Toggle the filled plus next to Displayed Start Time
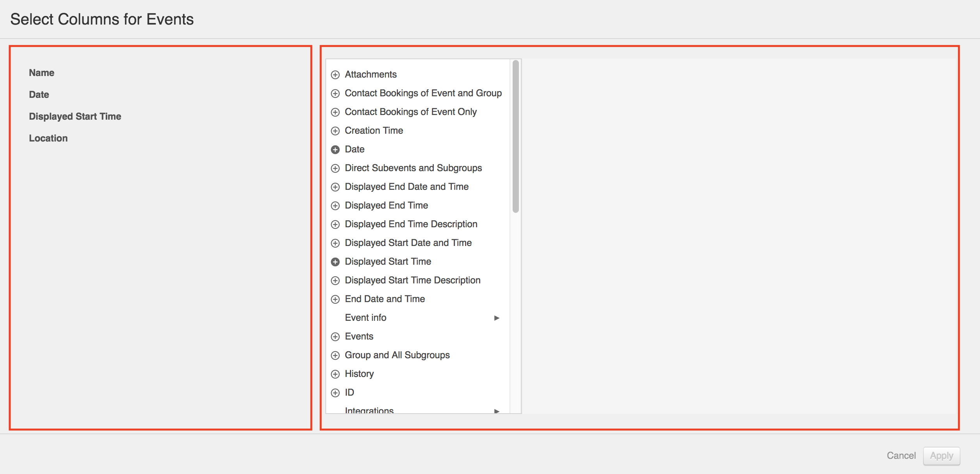This screenshot has height=474, width=980. pos(335,262)
